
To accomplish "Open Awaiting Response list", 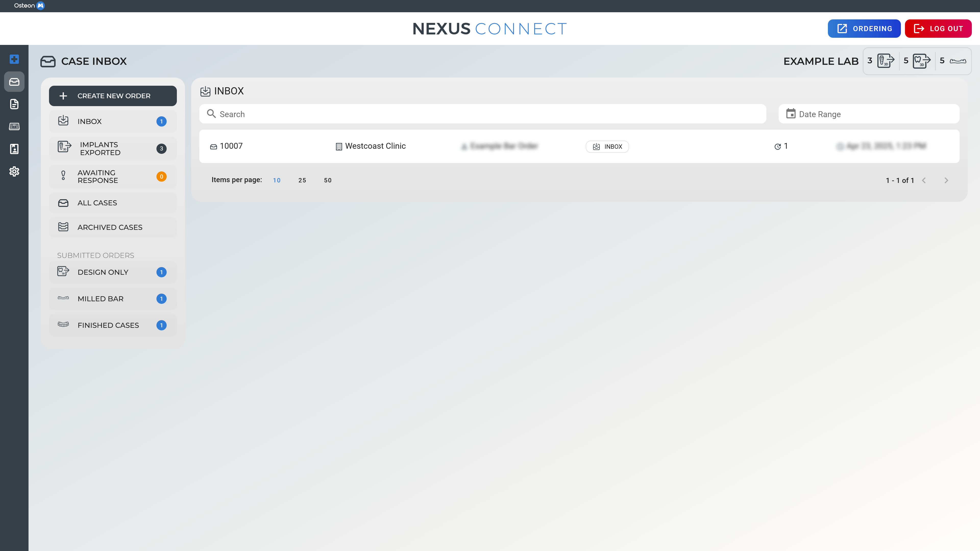I will pos(113,177).
